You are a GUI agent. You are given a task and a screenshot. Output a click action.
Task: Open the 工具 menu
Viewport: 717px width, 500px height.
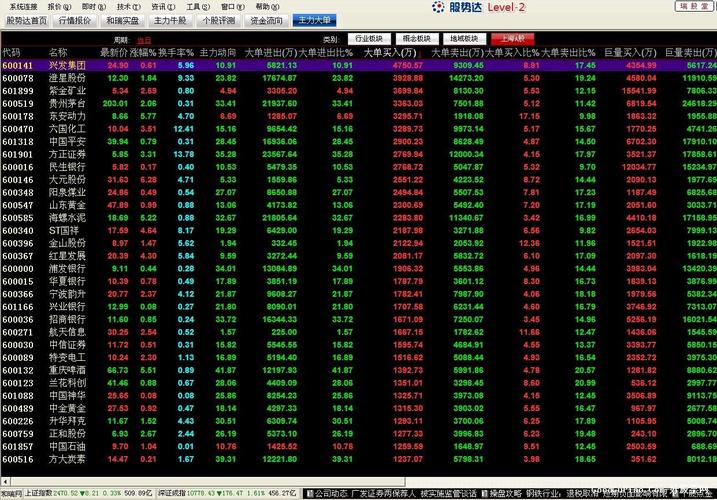pos(198,7)
